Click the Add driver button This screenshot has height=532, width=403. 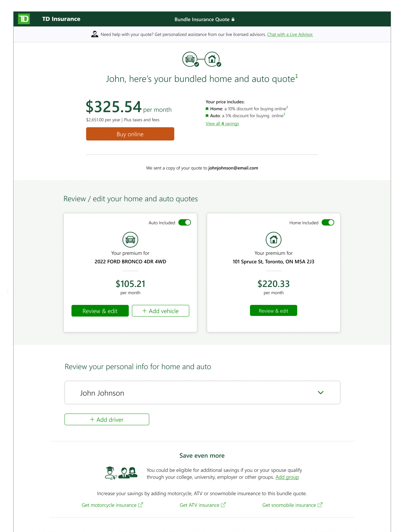(107, 420)
